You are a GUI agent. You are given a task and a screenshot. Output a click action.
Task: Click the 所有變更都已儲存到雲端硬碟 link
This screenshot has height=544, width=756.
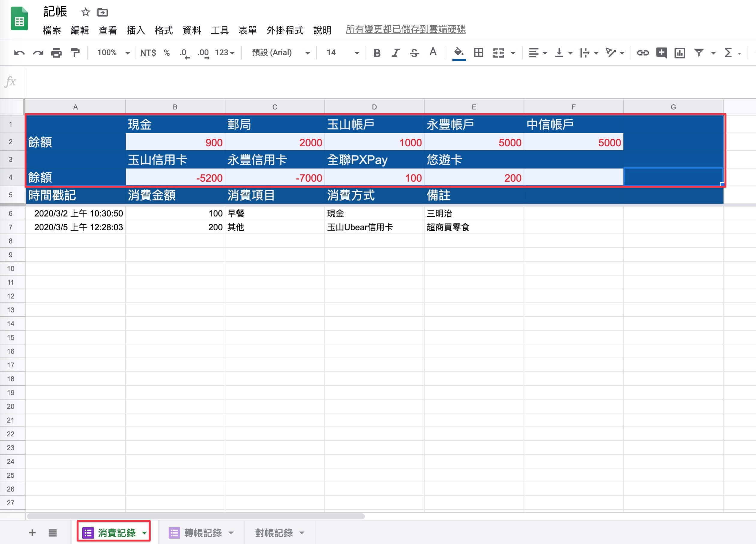406,29
